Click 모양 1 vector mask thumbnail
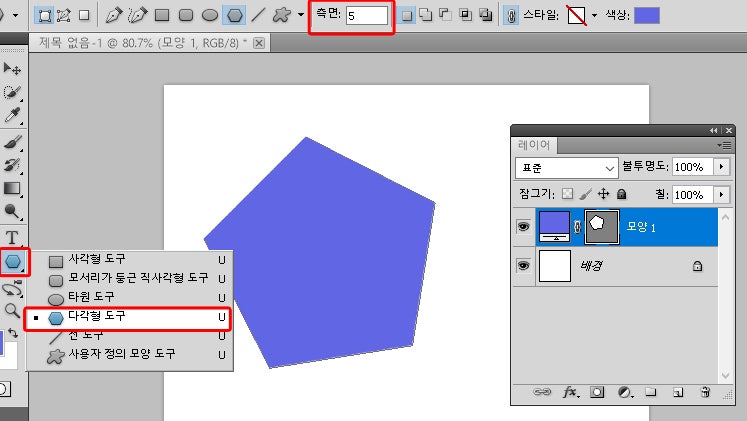The height and width of the screenshot is (421, 747). tap(602, 227)
